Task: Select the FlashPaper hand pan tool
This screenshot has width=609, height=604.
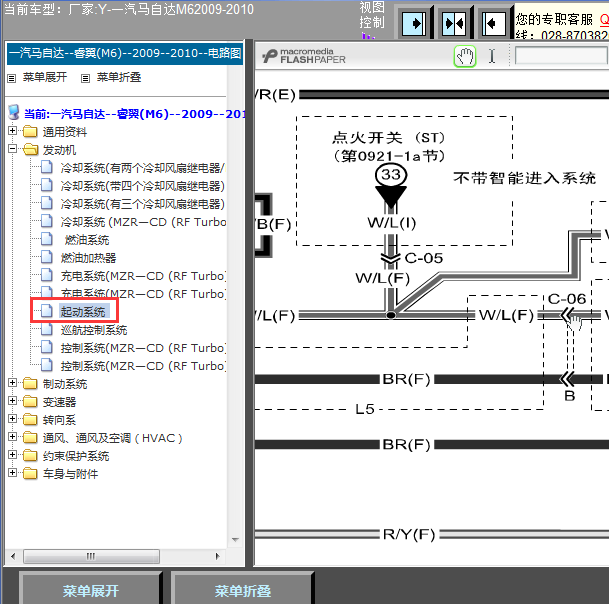Action: click(x=465, y=56)
